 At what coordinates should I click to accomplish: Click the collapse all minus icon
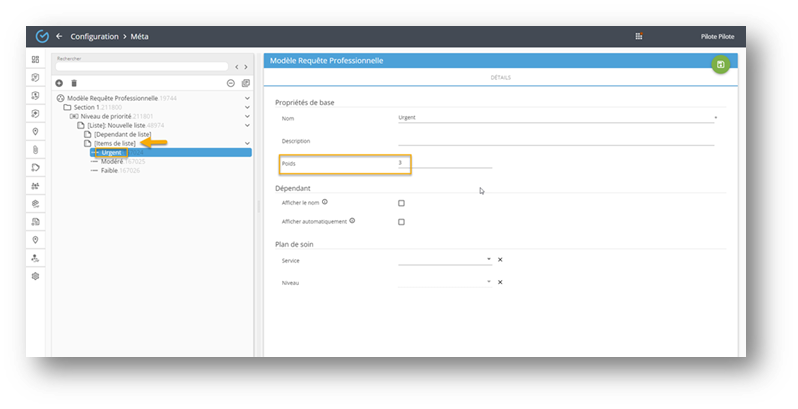coord(231,83)
